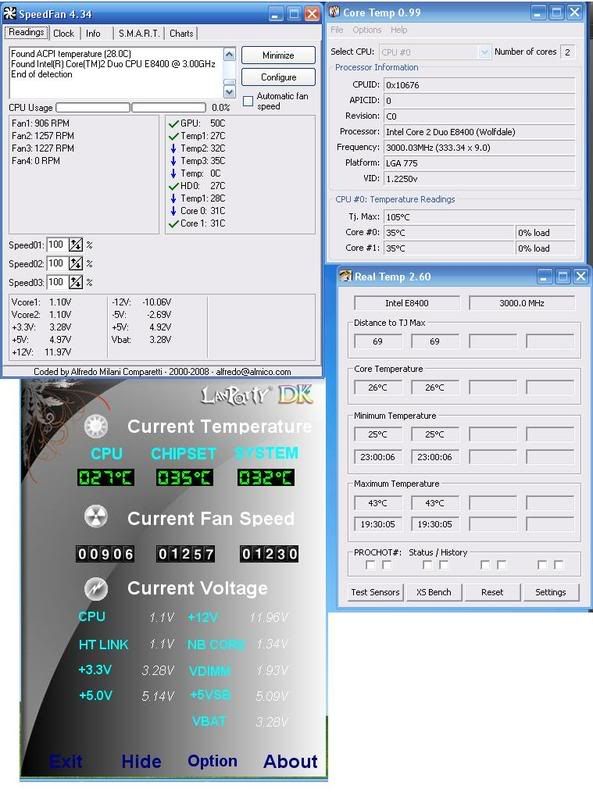Click the SYSTEM 032°C display
The image size is (593, 800).
click(266, 478)
